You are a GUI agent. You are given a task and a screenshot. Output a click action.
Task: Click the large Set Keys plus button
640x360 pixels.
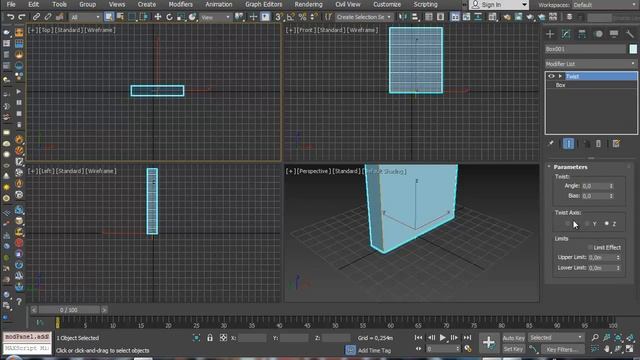[489, 342]
